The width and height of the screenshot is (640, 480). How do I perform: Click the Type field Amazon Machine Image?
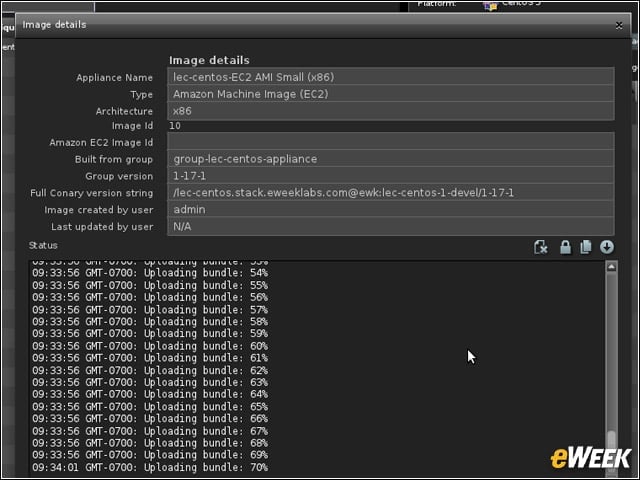click(x=391, y=94)
